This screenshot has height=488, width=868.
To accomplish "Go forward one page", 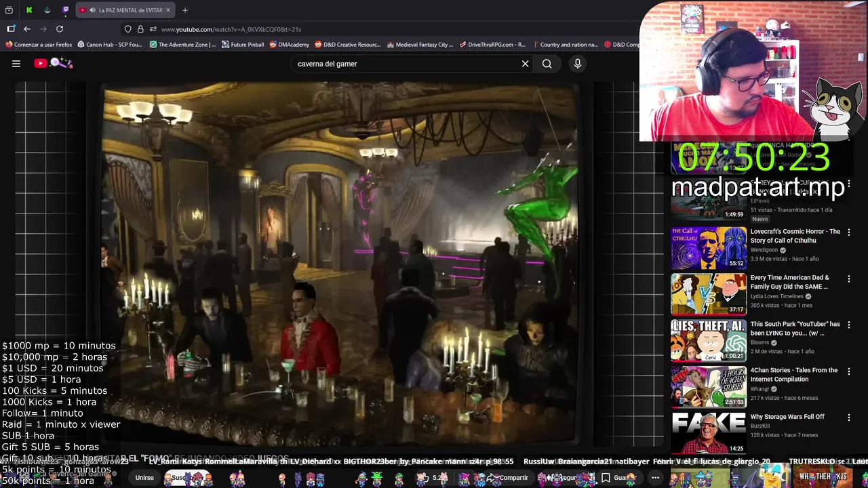I will (43, 29).
